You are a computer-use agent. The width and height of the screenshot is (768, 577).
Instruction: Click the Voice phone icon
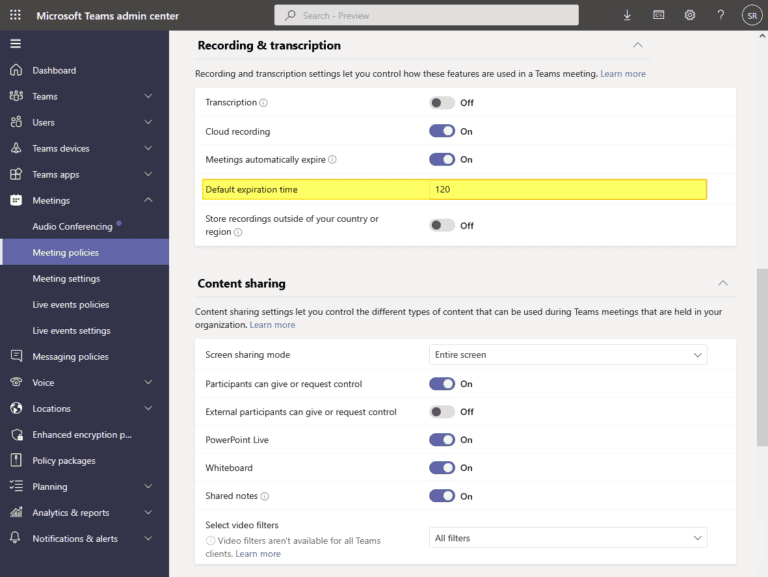(16, 382)
